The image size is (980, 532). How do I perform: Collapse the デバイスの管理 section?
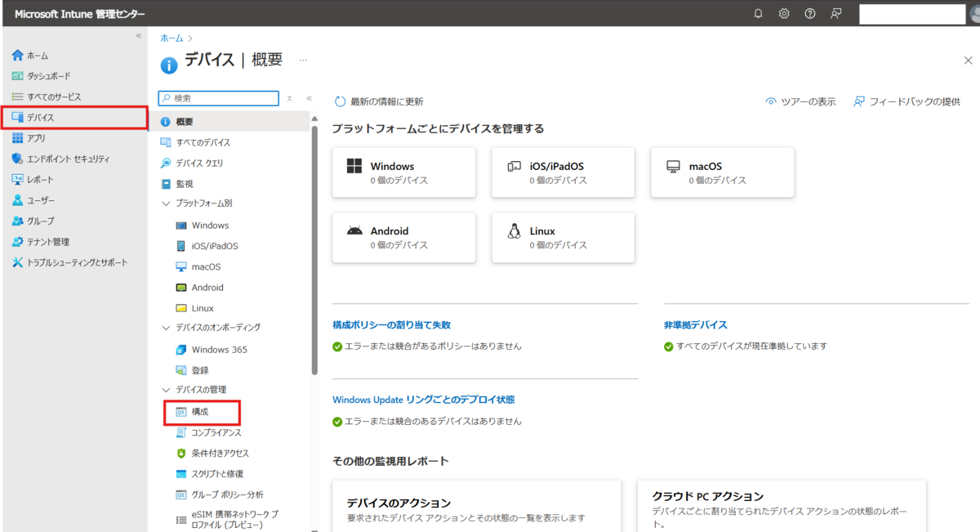pyautogui.click(x=167, y=390)
